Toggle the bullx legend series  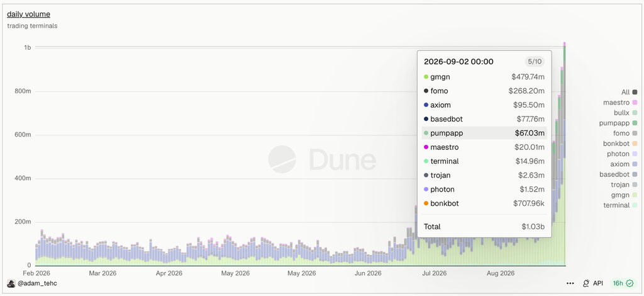(x=625, y=113)
